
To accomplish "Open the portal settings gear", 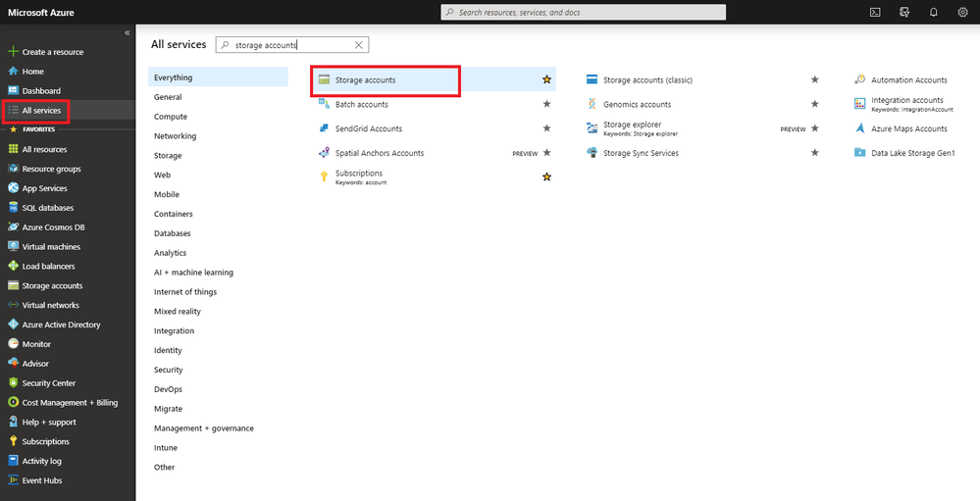I will (962, 12).
